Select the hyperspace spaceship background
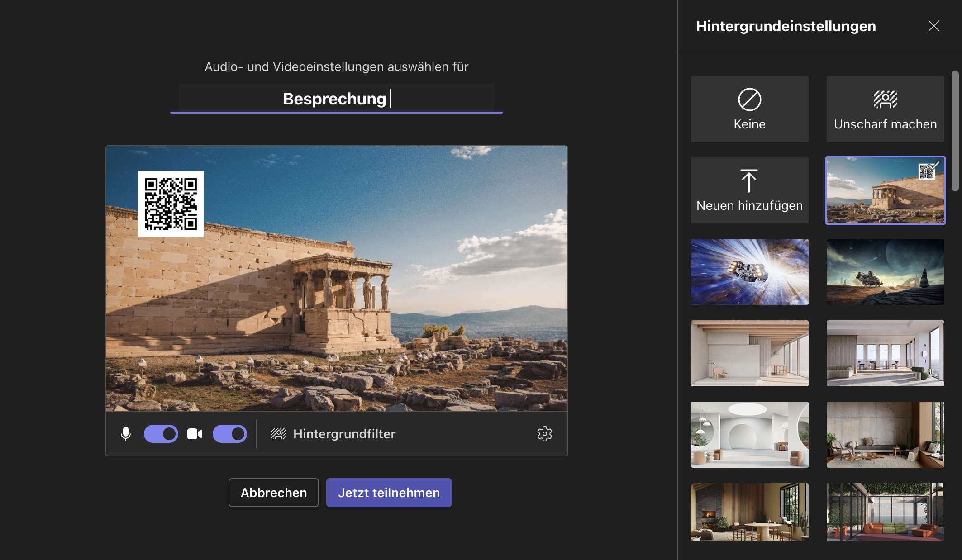962x560 pixels. point(749,272)
